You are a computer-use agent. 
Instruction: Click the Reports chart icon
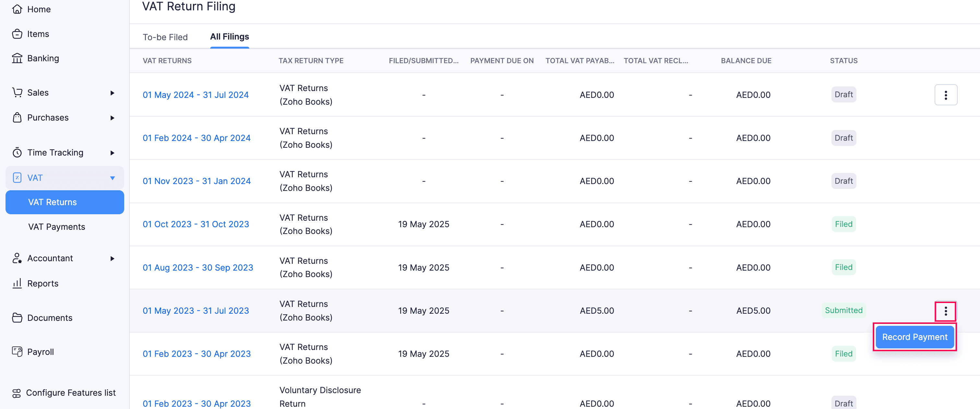[x=18, y=283]
